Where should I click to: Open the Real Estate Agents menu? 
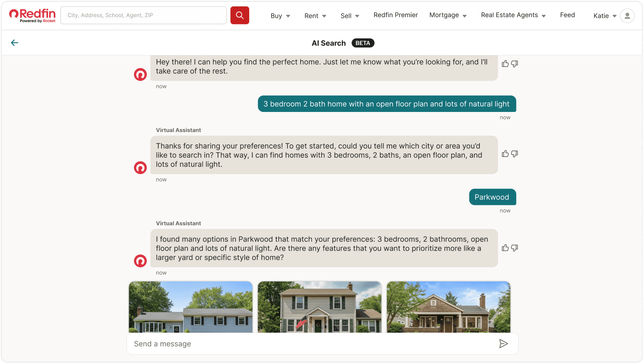[x=513, y=15]
